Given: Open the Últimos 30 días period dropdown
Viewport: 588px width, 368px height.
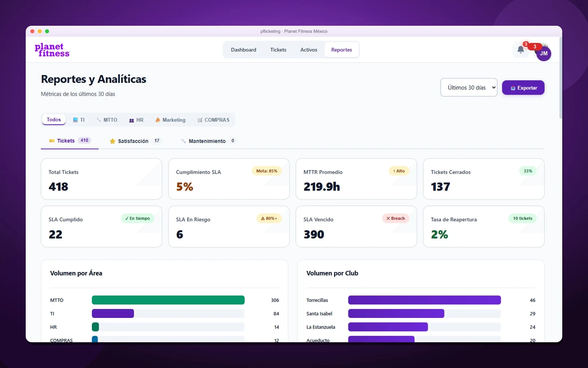Looking at the screenshot, I should (x=469, y=88).
